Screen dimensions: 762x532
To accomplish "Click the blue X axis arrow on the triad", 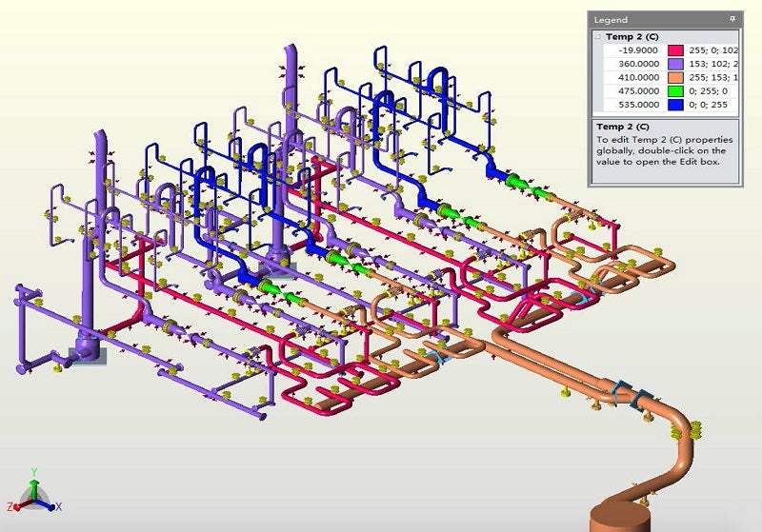I will pos(50,506).
